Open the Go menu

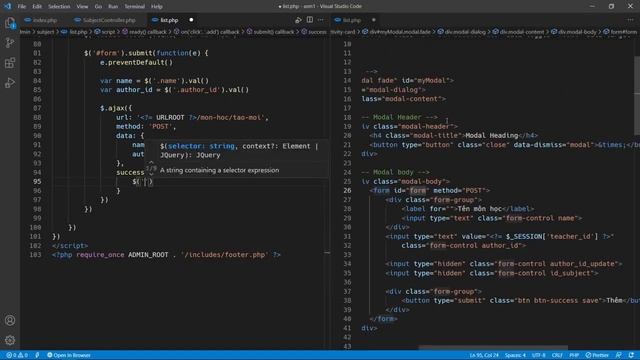(x=98, y=7)
